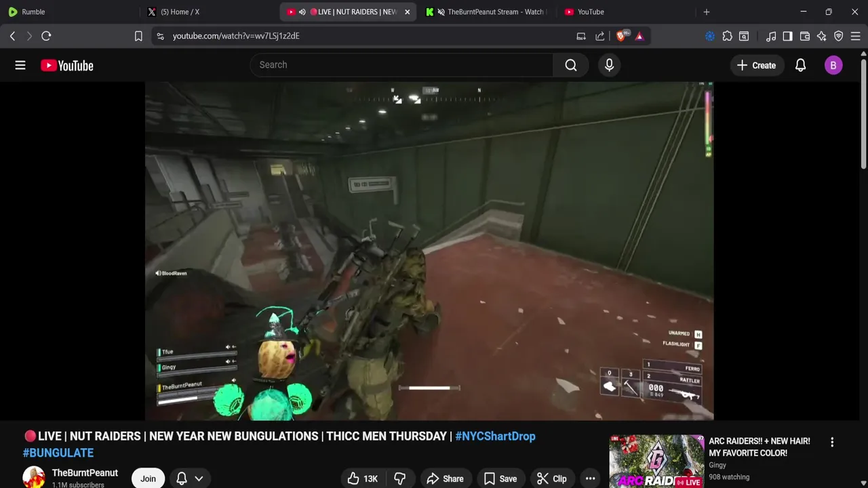Click the YouTube search magnifier button
Viewport: 868px width, 488px height.
571,65
